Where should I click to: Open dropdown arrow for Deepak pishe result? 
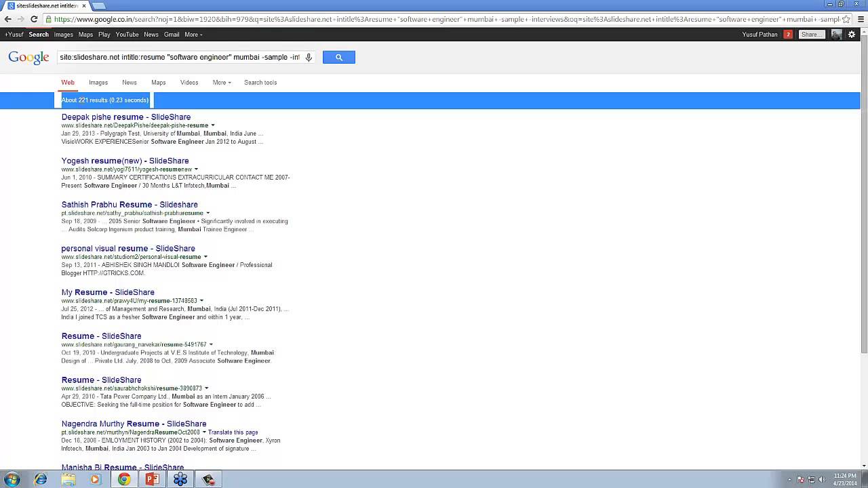[213, 125]
